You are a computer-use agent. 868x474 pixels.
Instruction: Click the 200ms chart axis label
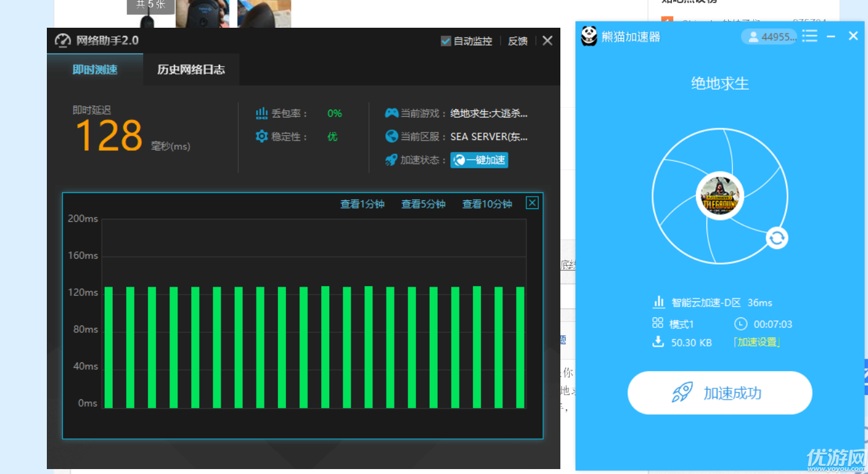click(x=83, y=218)
